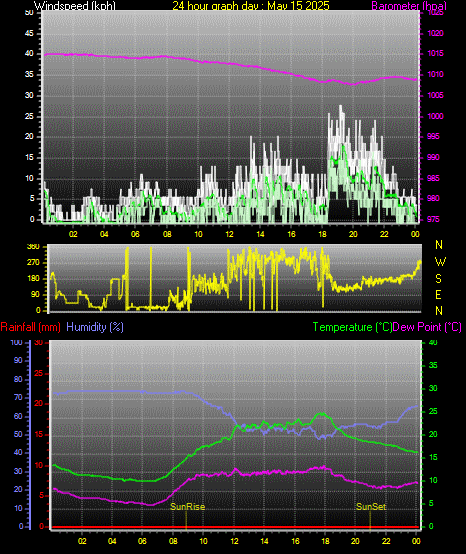Click the 100 humidity scale value
466x554 pixels.
coord(16,342)
